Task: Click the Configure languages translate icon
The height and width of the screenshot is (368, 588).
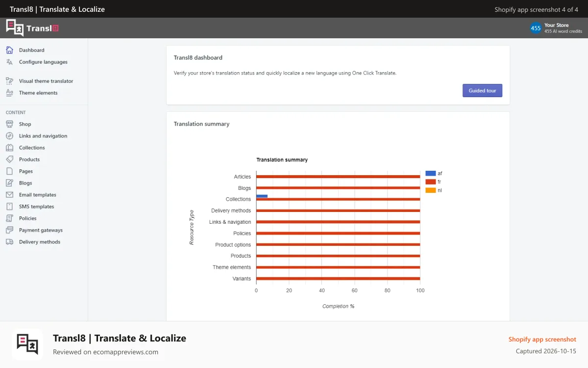Action: 9,62
